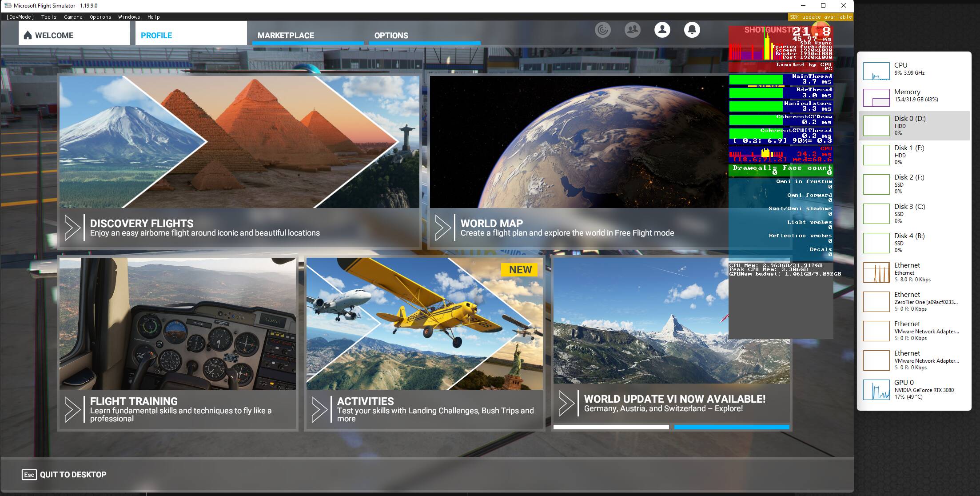
Task: Expand the Options dropdown in DevMode bar
Action: point(100,17)
